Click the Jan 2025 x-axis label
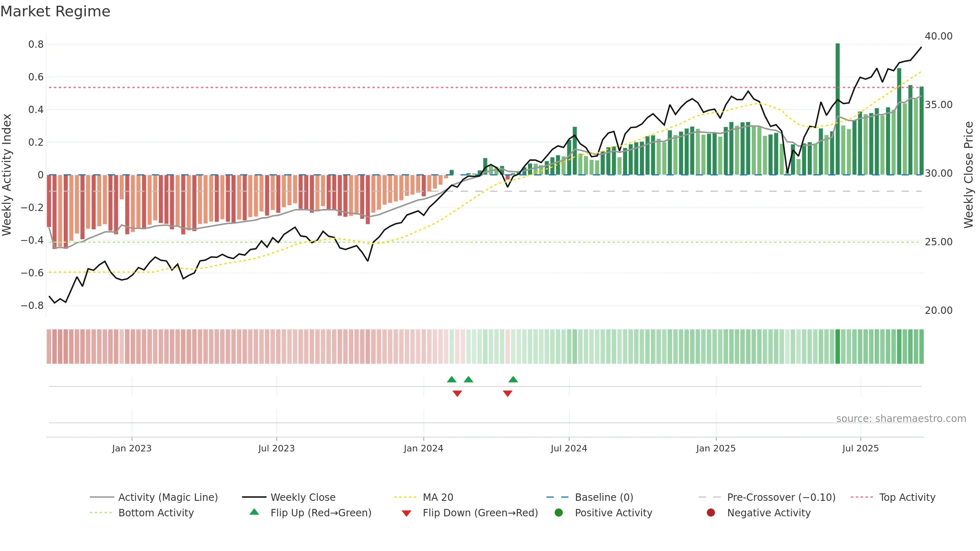This screenshot has width=980, height=551. pos(716,449)
